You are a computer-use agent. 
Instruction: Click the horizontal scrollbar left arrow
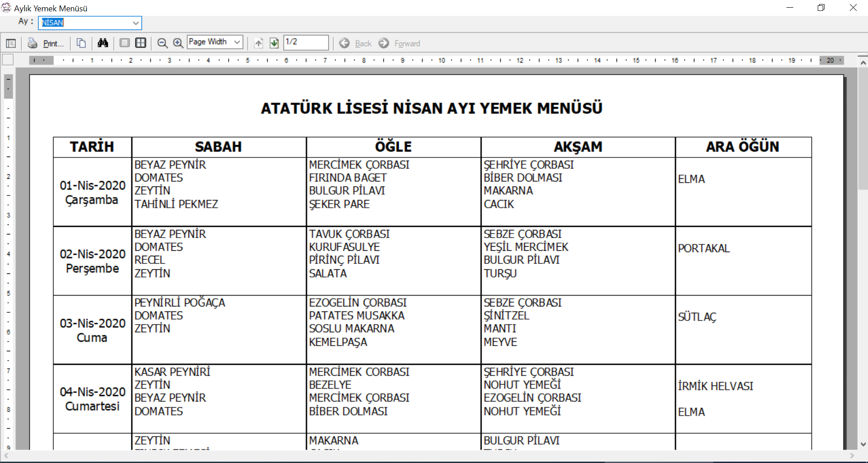[x=6, y=456]
